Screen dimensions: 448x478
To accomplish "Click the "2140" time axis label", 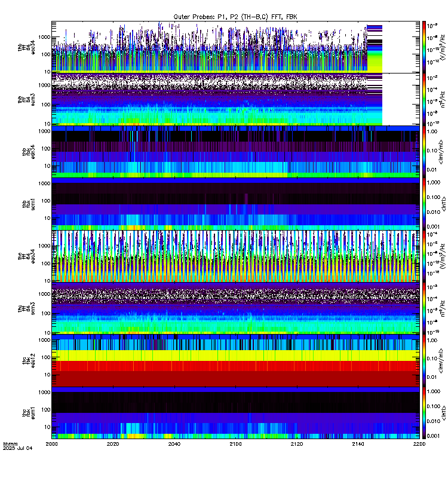I will pos(358,444).
